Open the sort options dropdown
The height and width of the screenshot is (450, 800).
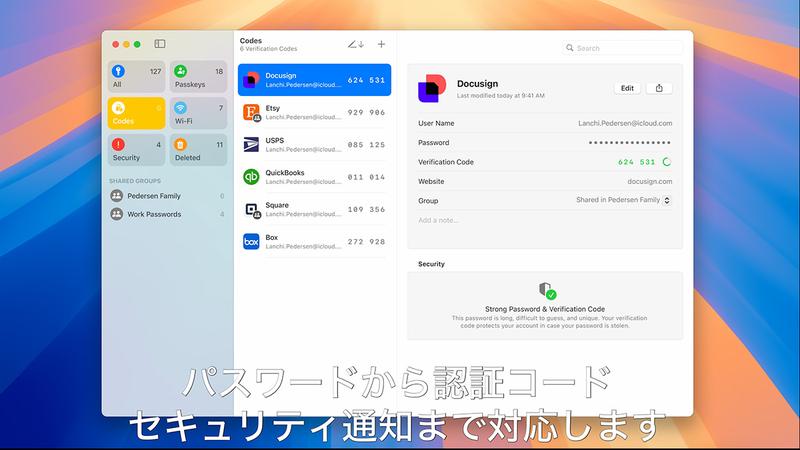[356, 44]
